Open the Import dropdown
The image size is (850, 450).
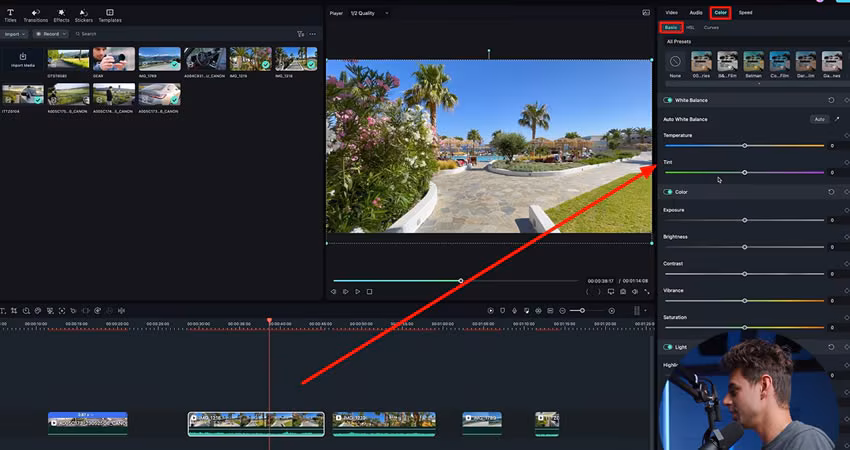coord(15,34)
